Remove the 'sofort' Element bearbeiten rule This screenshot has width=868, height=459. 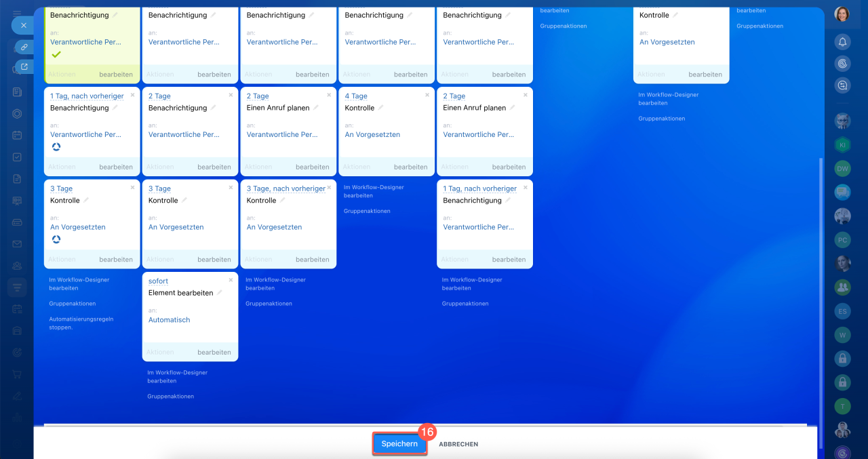231,280
